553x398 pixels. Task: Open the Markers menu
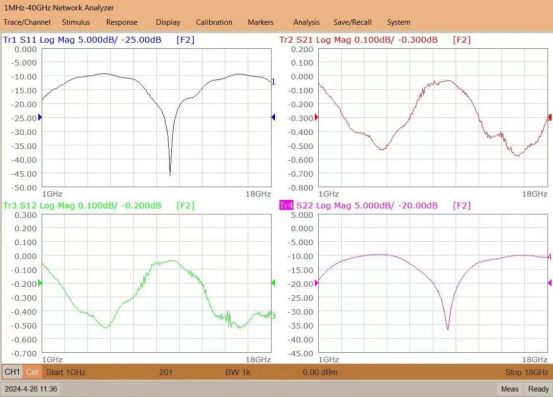coord(260,22)
